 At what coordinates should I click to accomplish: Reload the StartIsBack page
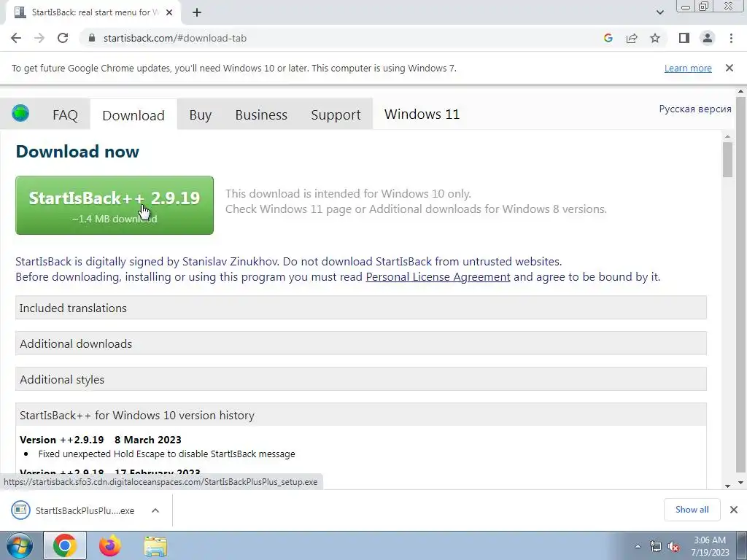pyautogui.click(x=63, y=38)
